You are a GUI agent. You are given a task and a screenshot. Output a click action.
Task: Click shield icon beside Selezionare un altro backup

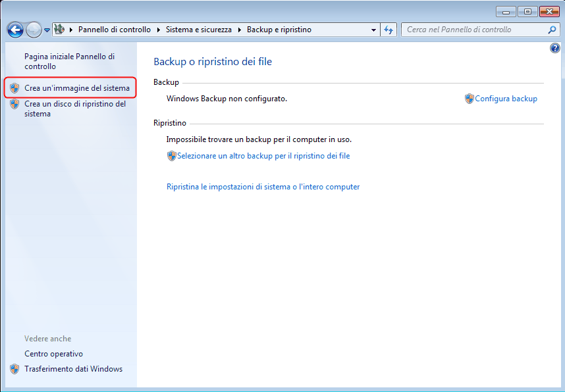tap(171, 156)
